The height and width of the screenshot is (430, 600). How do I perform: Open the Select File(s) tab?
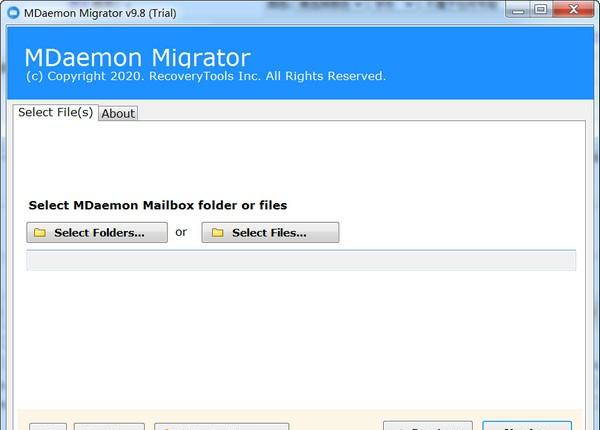[55, 112]
